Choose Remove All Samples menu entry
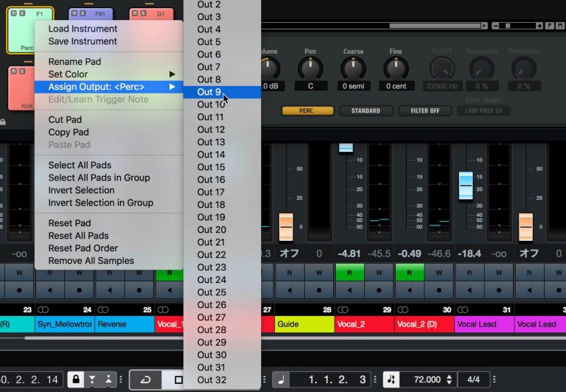The height and width of the screenshot is (392, 566). [x=108, y=261]
